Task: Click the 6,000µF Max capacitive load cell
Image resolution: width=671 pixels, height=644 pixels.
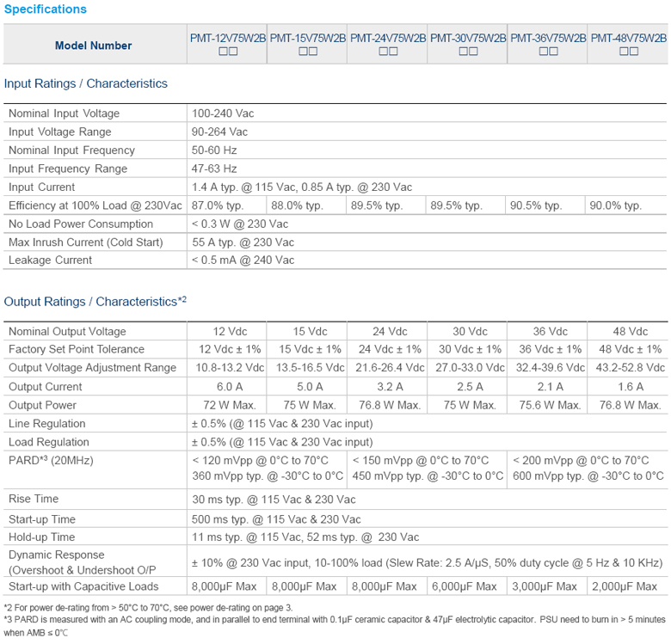Action: (468, 586)
